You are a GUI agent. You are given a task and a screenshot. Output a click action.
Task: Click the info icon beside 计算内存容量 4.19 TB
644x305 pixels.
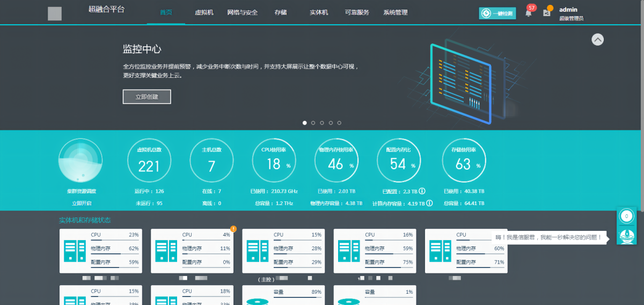[429, 204]
